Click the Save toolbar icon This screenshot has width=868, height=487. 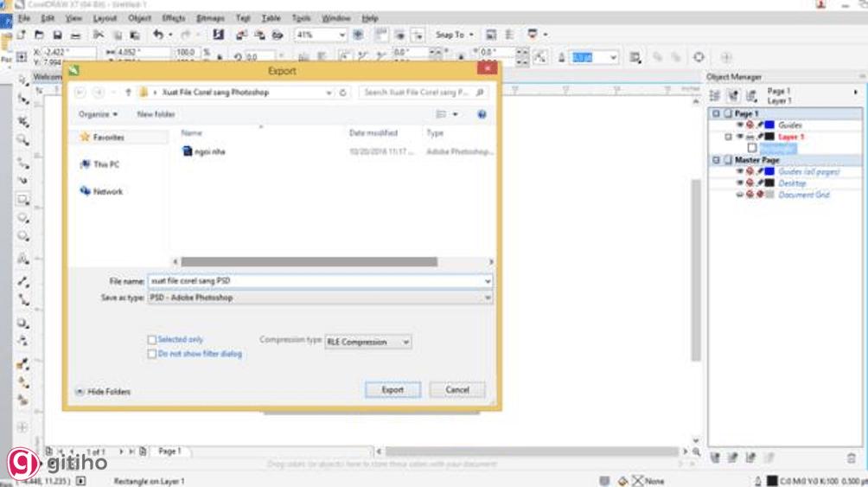(x=57, y=35)
